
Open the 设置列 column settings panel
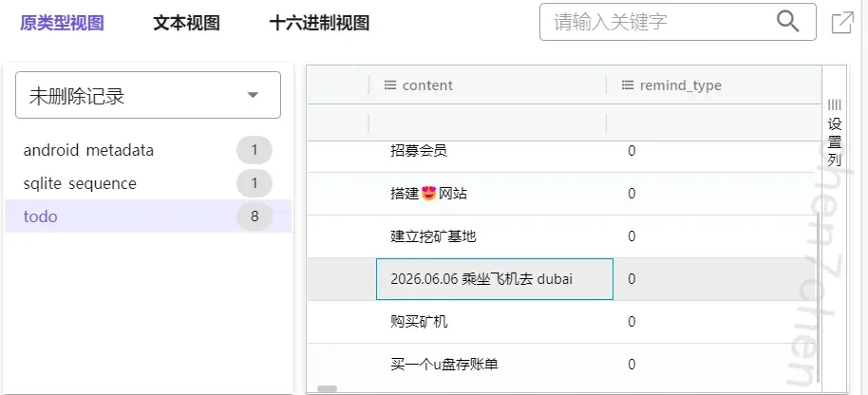tap(834, 133)
